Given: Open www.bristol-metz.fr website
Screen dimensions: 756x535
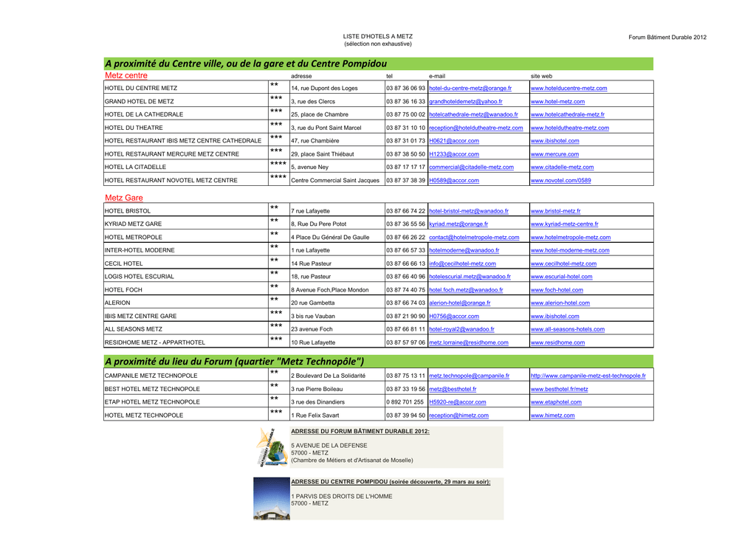Looking at the screenshot, I should 555,211.
